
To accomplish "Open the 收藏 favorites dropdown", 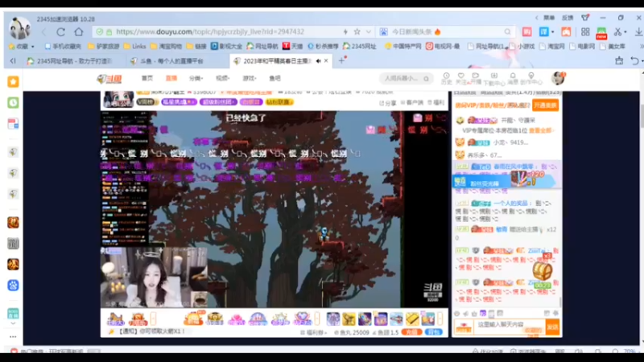I will pyautogui.click(x=22, y=47).
